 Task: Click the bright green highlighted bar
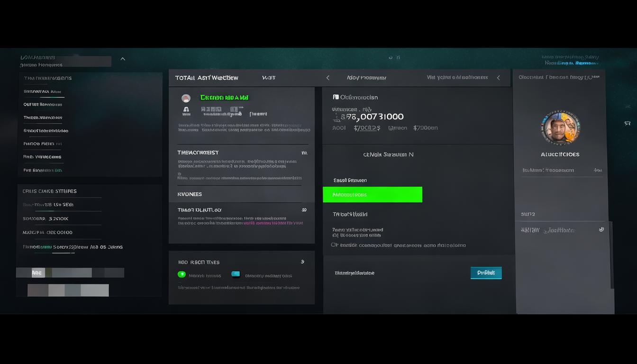(x=372, y=194)
